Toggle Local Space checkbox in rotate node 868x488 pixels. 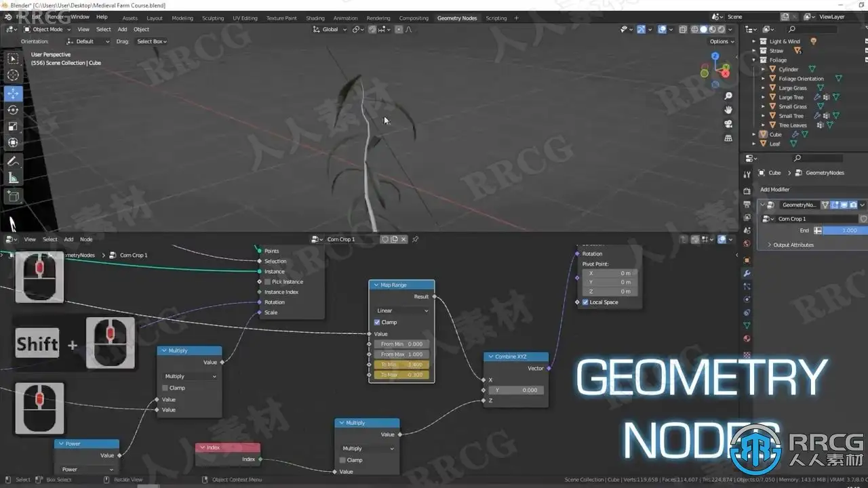click(x=585, y=302)
